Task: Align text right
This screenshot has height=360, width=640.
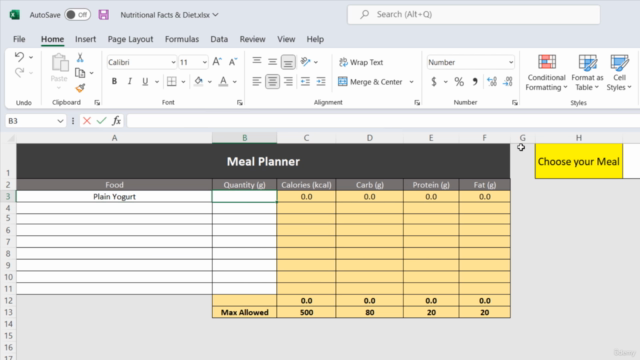Action: pos(288,82)
